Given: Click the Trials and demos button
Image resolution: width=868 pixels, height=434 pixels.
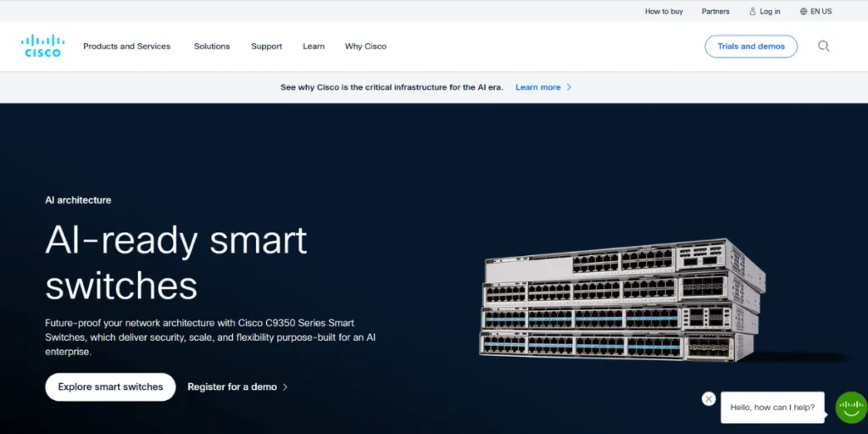Looking at the screenshot, I should click(751, 47).
